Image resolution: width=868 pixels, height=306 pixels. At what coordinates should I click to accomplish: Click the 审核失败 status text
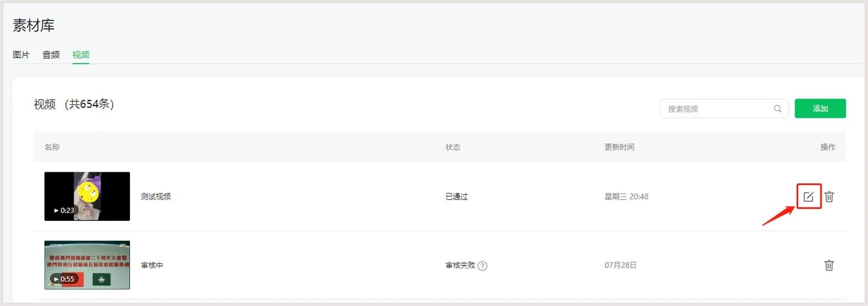point(460,265)
